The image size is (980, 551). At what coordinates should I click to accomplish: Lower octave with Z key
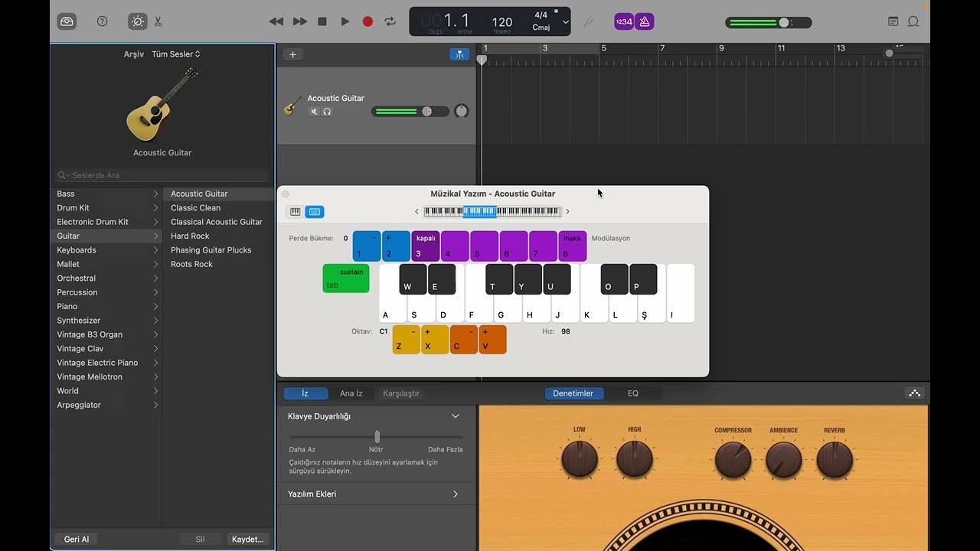407,340
